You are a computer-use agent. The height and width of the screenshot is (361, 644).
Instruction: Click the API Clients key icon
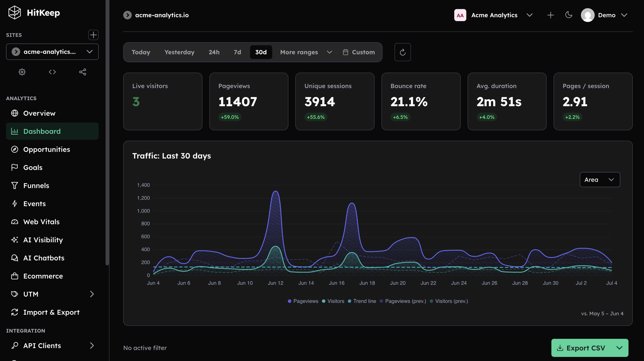tap(14, 345)
